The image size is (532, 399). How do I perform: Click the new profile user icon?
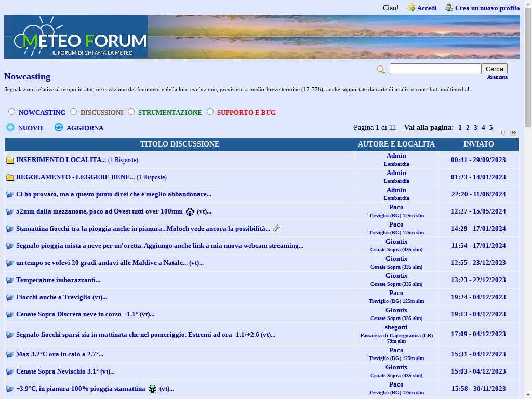[449, 8]
